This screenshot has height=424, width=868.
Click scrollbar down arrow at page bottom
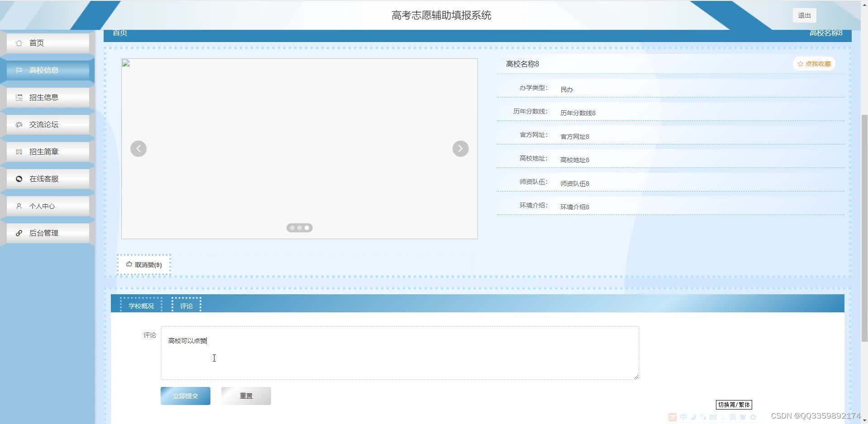(864, 420)
